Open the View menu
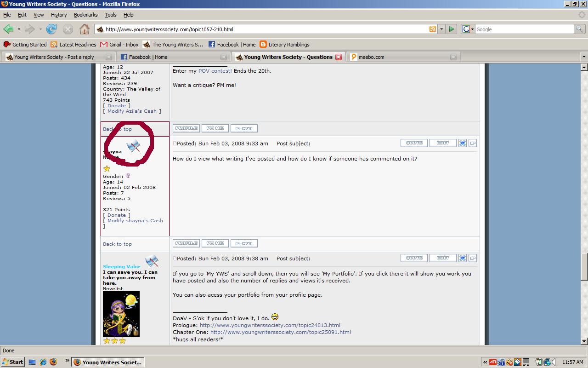 point(39,15)
